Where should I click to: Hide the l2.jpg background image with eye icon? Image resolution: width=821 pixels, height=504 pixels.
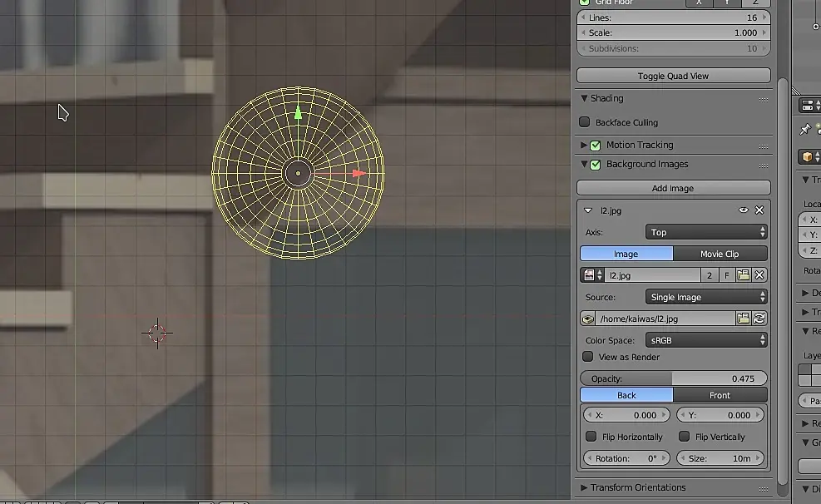point(743,210)
